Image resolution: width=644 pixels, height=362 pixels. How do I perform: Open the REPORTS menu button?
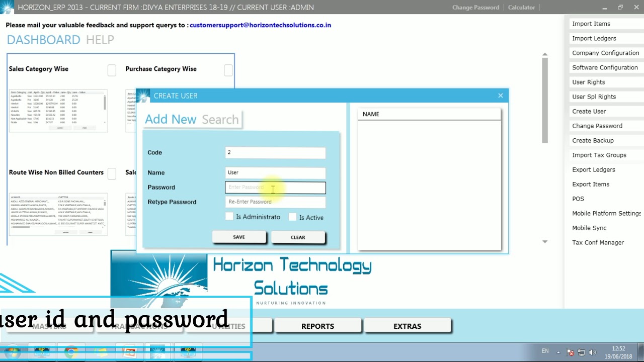tap(317, 326)
